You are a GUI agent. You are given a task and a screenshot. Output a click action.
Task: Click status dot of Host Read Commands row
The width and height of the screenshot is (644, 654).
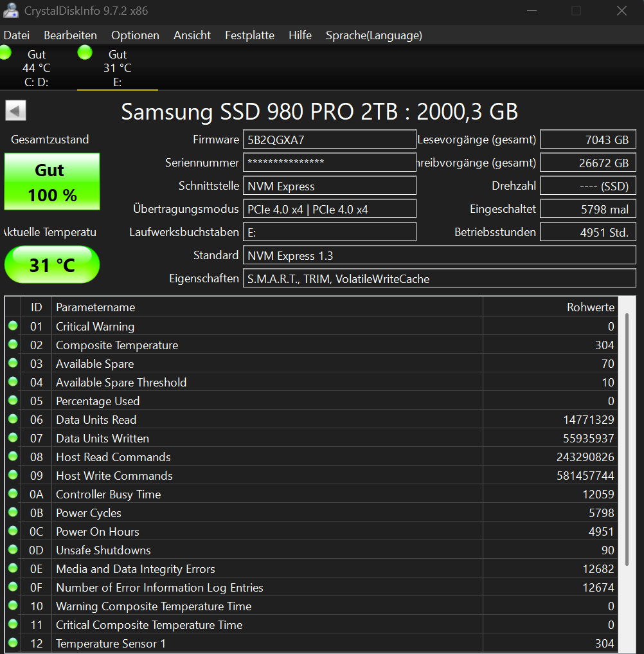point(13,457)
